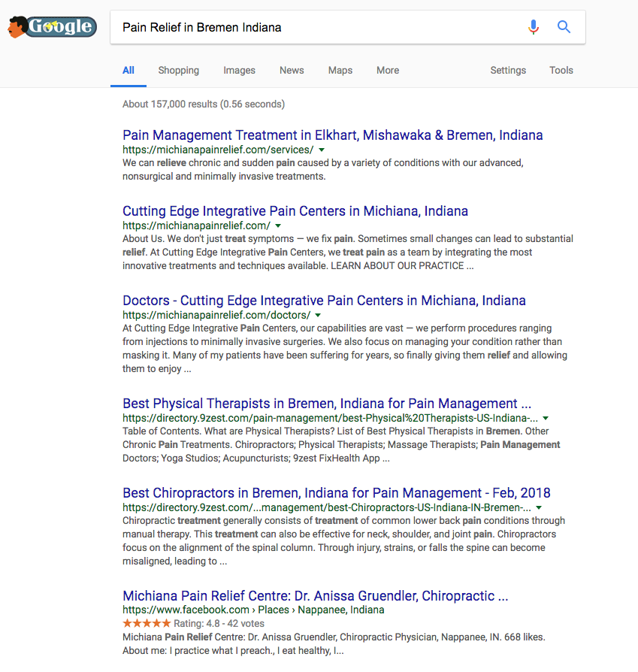Switch to the Images tab
This screenshot has width=638, height=672.
239,71
